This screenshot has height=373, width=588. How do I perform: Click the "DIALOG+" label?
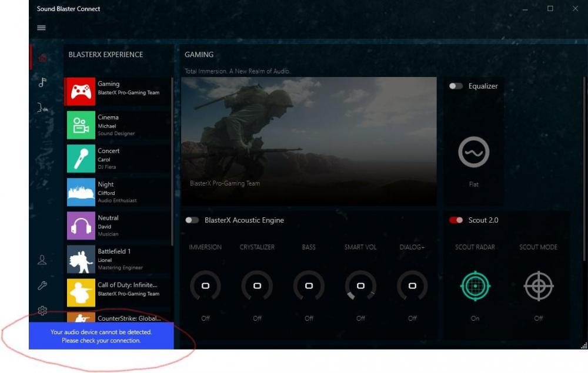[x=412, y=247]
